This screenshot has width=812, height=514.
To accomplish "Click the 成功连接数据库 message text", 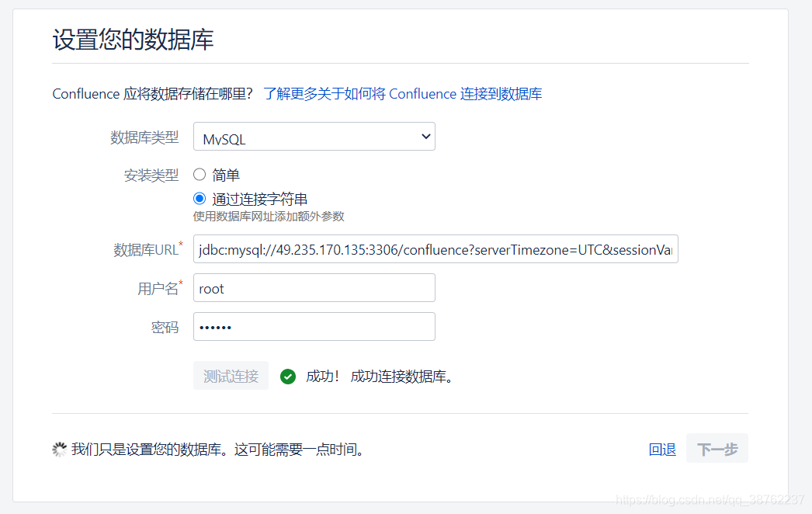I will pyautogui.click(x=402, y=377).
